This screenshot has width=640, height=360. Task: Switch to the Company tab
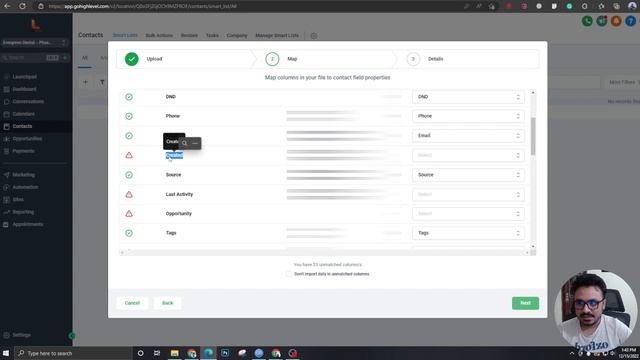pyautogui.click(x=237, y=36)
